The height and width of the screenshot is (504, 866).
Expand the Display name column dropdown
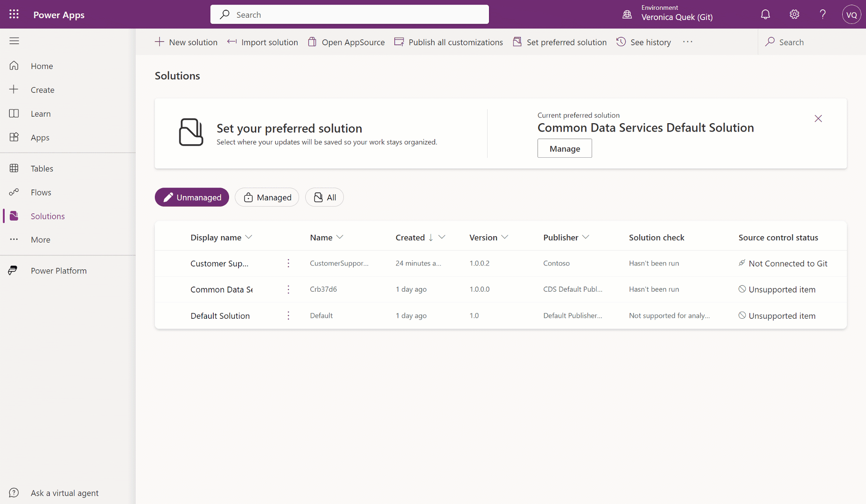coord(249,238)
